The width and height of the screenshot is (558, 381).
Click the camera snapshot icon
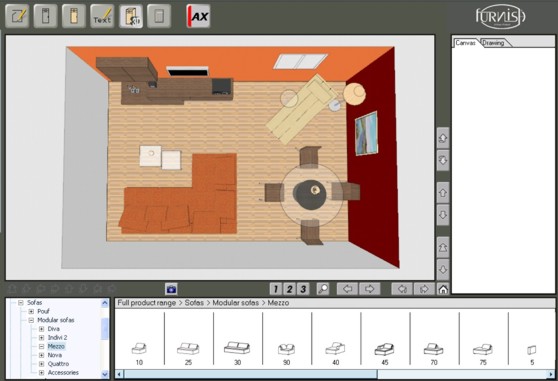(171, 289)
